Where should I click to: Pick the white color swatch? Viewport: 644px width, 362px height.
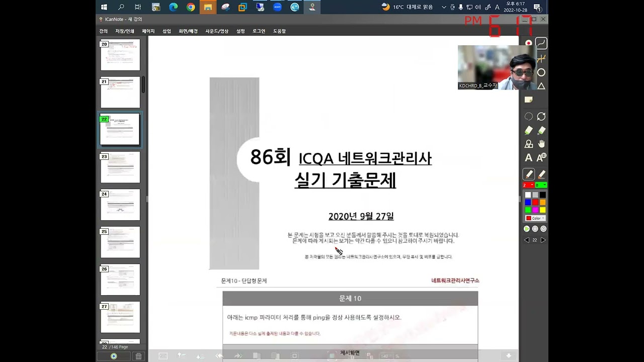tap(528, 195)
